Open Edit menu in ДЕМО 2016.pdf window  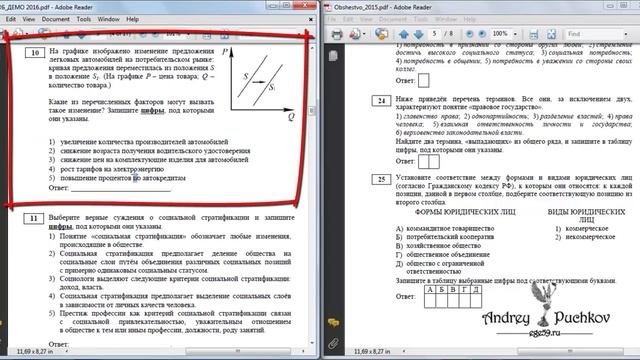(11, 19)
